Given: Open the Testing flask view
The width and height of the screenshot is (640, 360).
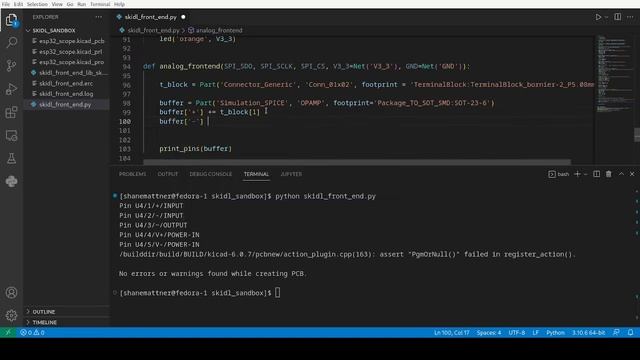Looking at the screenshot, I should 11,158.
